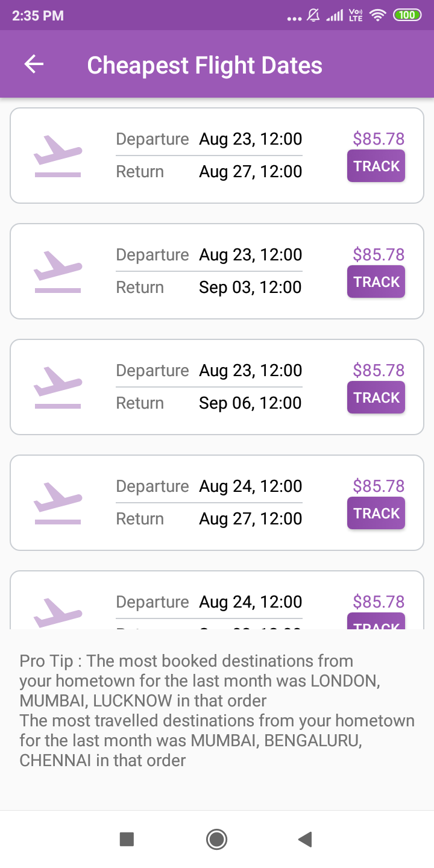Tap the battery indicator in status bar
This screenshot has height=868, width=434.
[407, 16]
